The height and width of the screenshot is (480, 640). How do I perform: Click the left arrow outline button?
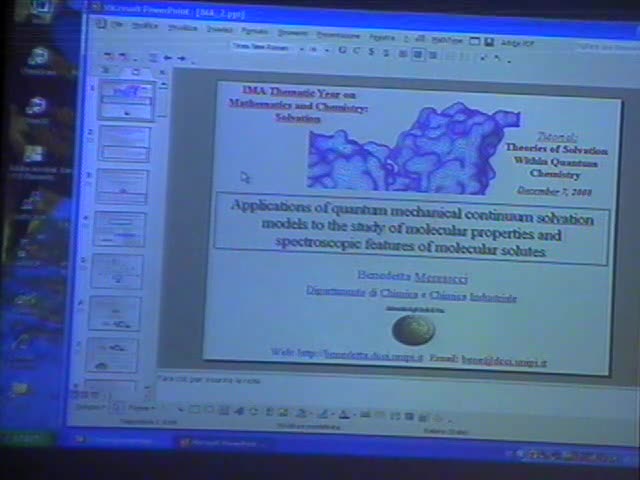click(167, 58)
